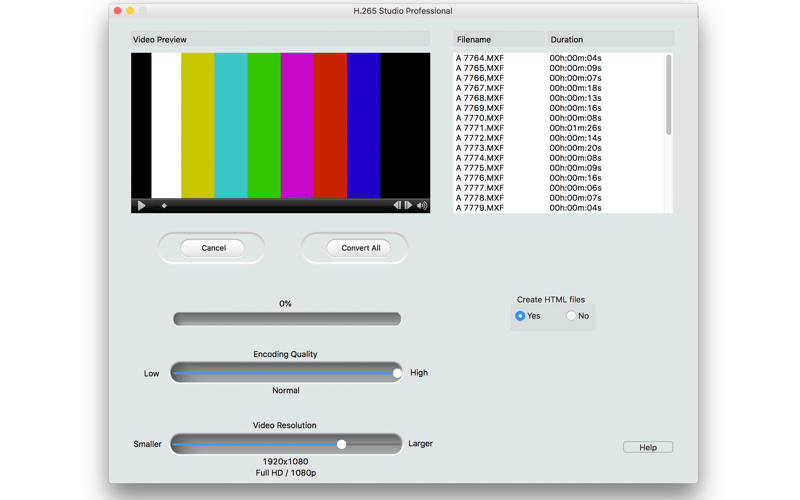Screen dimensions: 800x500
Task: Close the H.265 Studio Professional window
Action: [118, 11]
